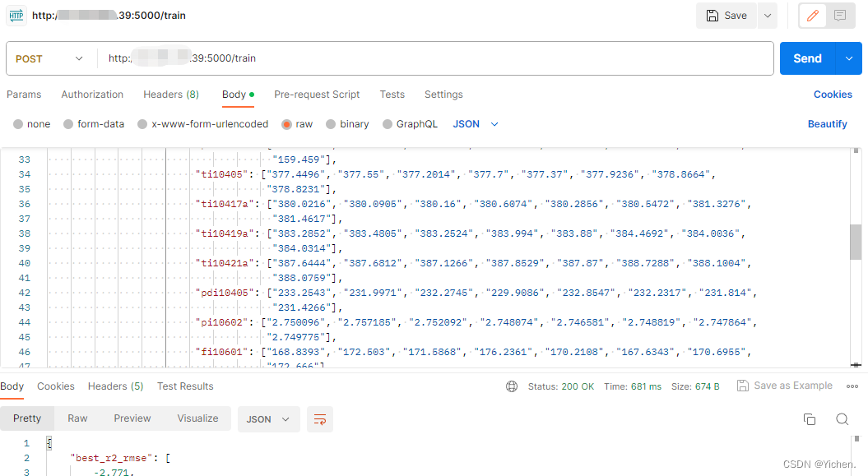Viewport: 868px width, 476px height.
Task: Open the Test Results tab
Action: tap(185, 386)
